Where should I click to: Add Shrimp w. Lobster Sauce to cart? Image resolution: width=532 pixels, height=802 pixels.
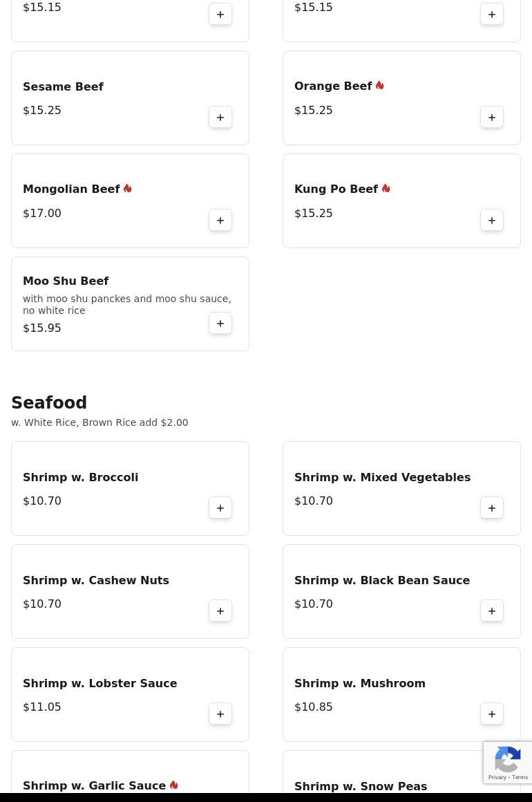(220, 714)
